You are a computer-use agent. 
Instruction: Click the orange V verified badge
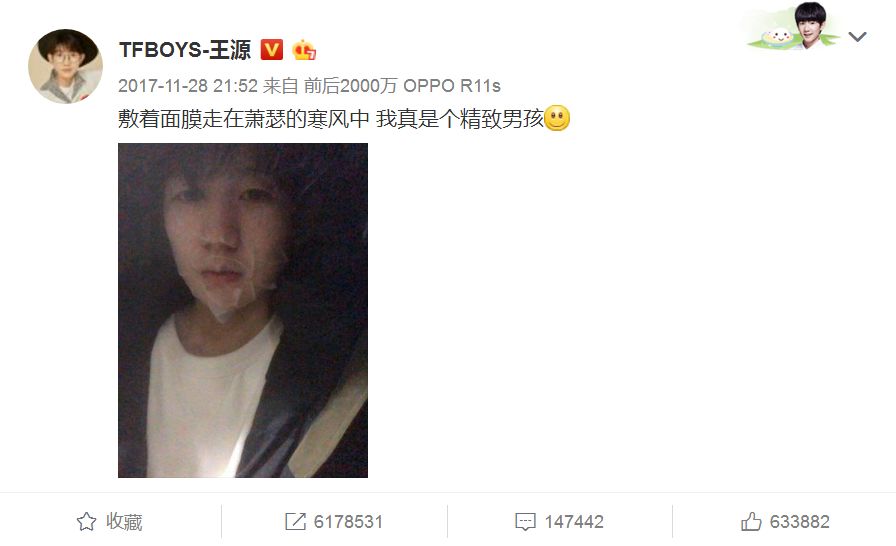coord(271,50)
